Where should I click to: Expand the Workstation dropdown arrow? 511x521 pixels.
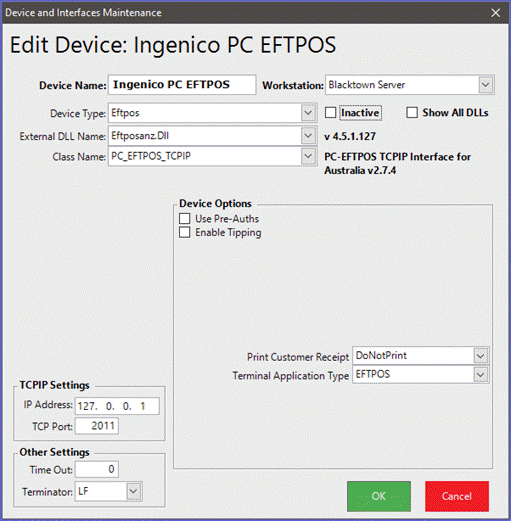point(486,85)
